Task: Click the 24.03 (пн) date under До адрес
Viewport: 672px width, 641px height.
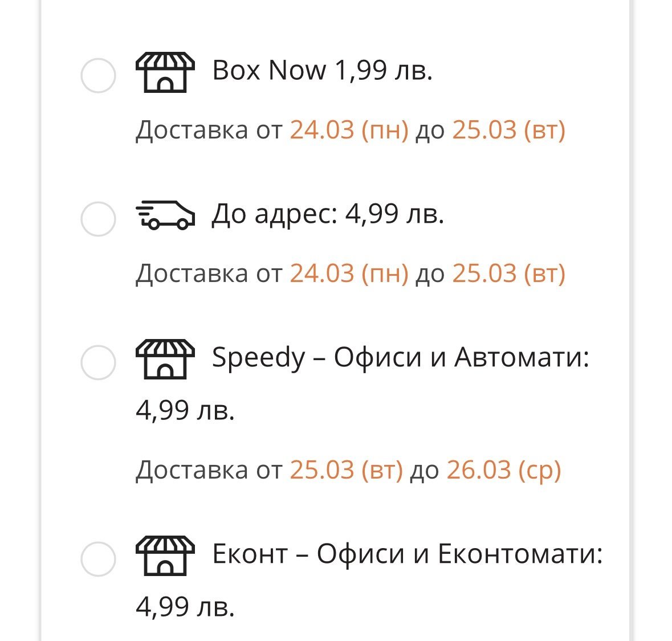Action: pyautogui.click(x=349, y=273)
